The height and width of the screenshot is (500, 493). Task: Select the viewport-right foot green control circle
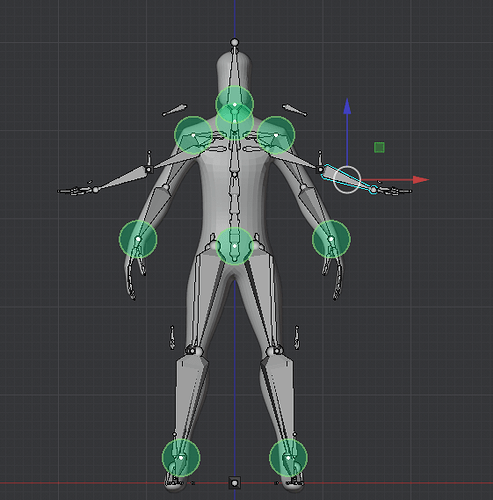[x=288, y=458]
